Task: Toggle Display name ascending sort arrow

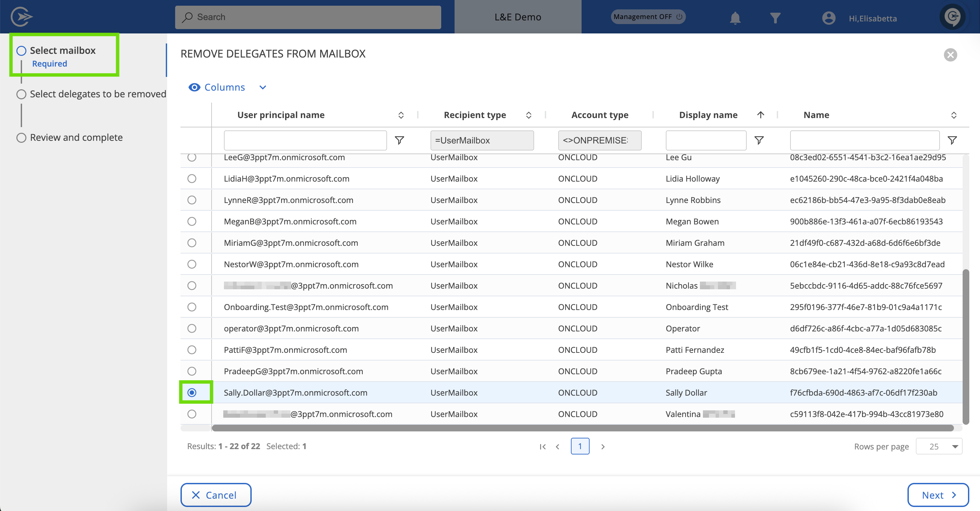Action: 760,115
